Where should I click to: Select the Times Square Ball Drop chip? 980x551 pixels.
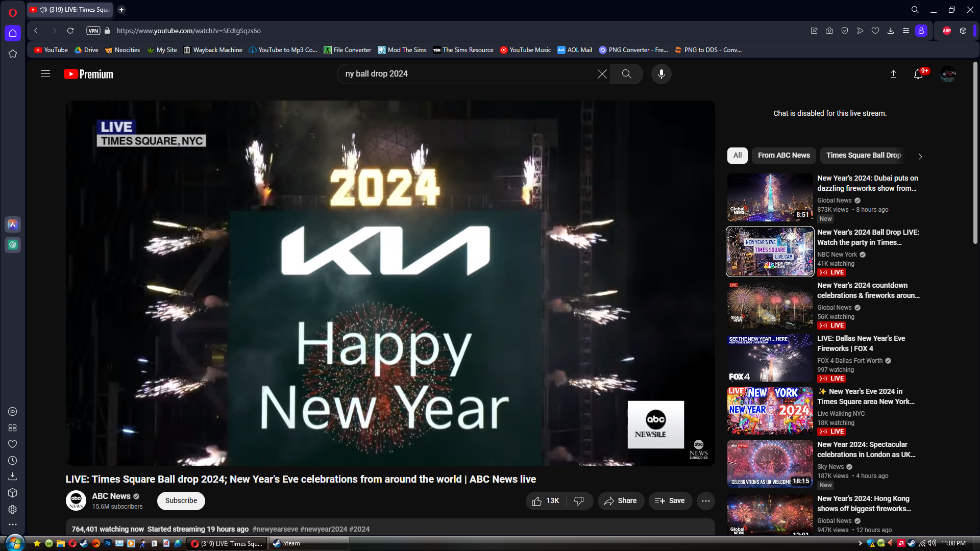click(x=863, y=155)
